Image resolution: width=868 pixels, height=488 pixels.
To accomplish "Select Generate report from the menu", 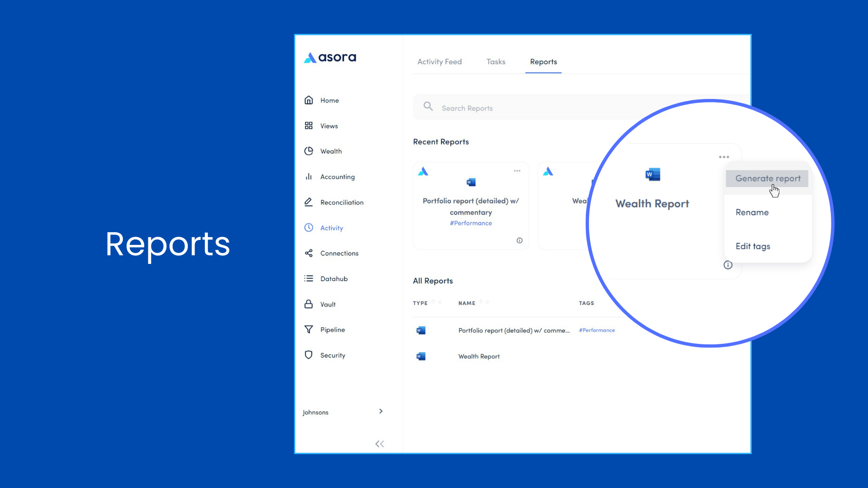I will (x=766, y=178).
